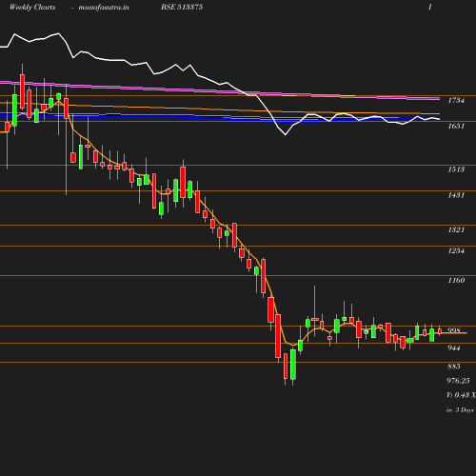Image resolution: width=476 pixels, height=476 pixels.
Task: Select the 1431 price axis label
Action: click(x=456, y=195)
